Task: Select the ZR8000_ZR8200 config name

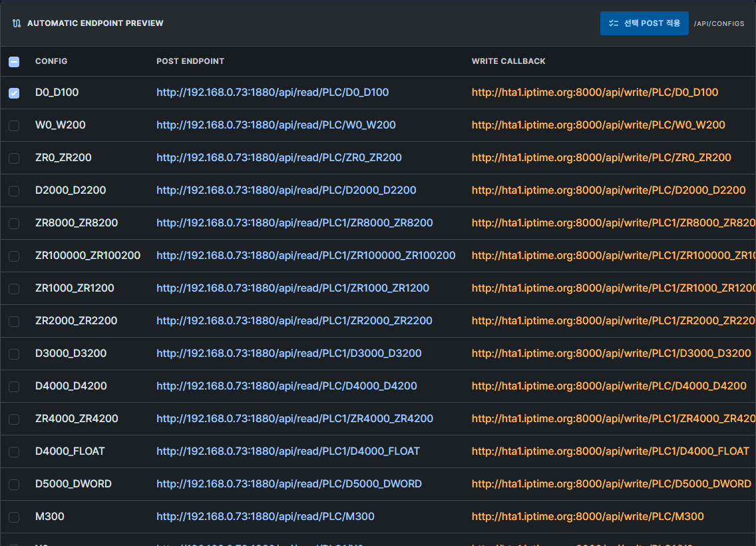Action: pyautogui.click(x=76, y=223)
